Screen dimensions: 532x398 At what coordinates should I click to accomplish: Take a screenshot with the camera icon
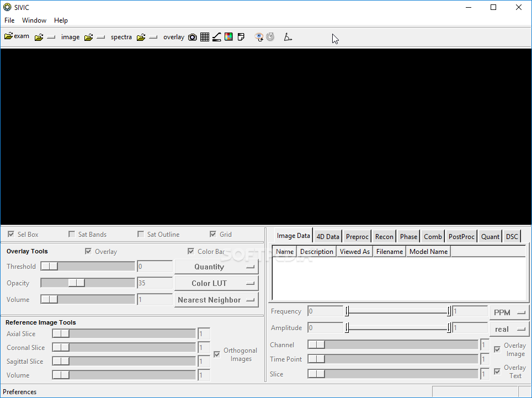(x=193, y=37)
